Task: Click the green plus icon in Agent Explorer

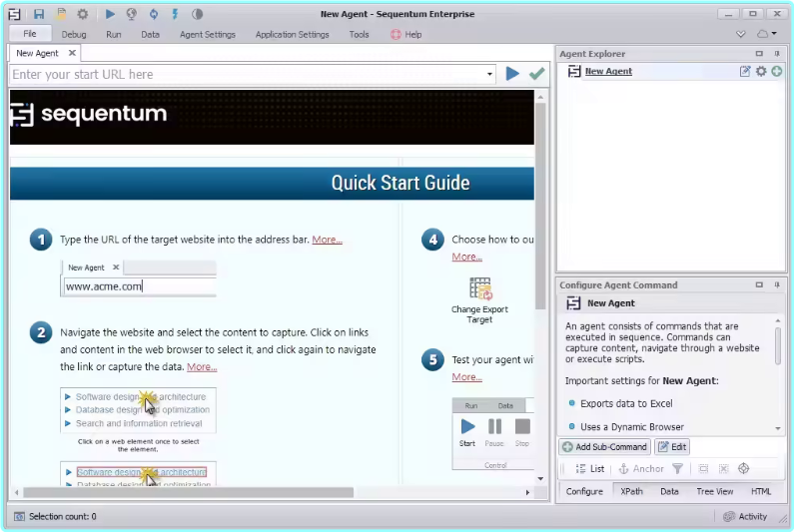Action: (x=777, y=72)
